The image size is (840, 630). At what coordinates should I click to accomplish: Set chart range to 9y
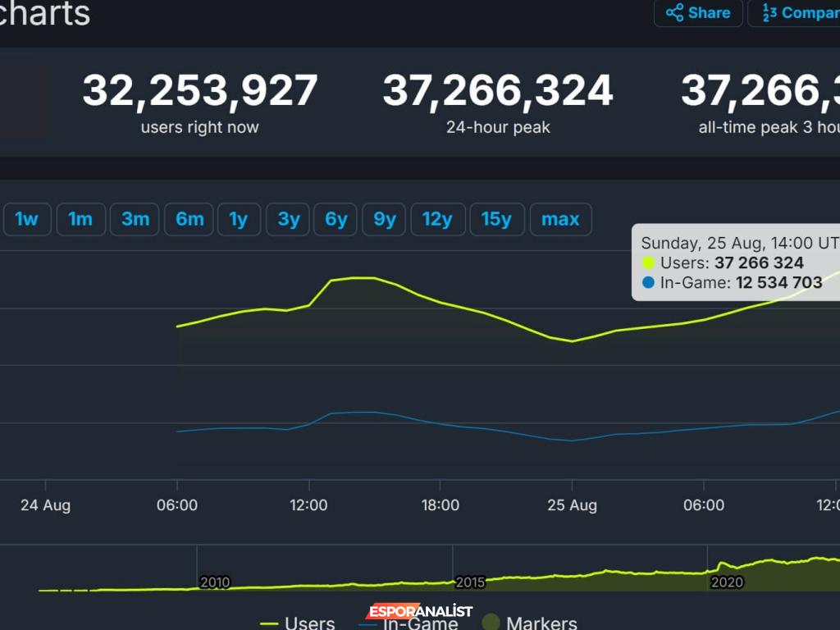pyautogui.click(x=384, y=219)
